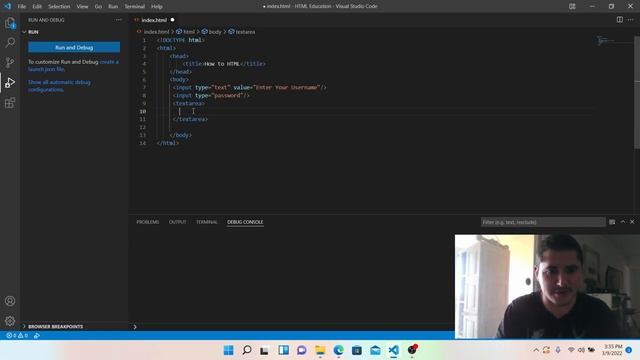Click errors and warnings status bar item
This screenshot has width=640, height=360.
pyautogui.click(x=17, y=336)
